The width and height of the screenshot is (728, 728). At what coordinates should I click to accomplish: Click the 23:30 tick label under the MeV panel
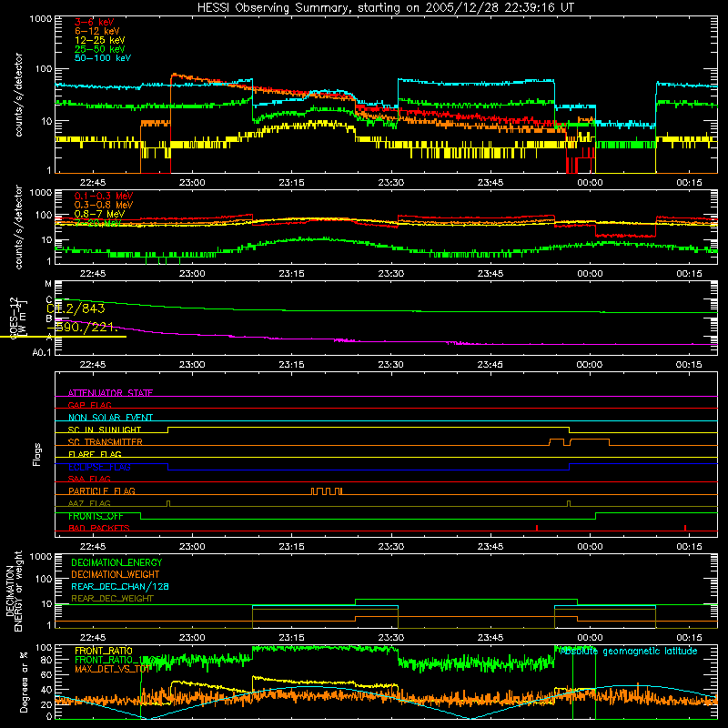(x=391, y=274)
